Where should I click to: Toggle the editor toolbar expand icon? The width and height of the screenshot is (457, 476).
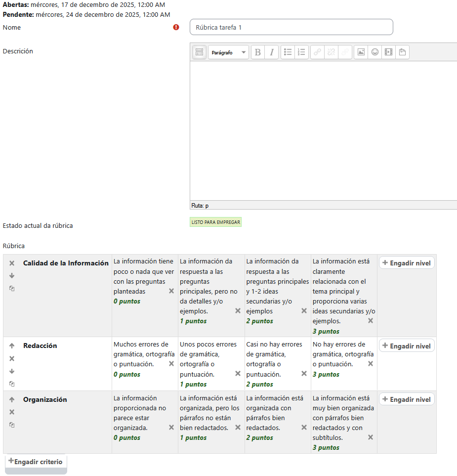tap(199, 52)
